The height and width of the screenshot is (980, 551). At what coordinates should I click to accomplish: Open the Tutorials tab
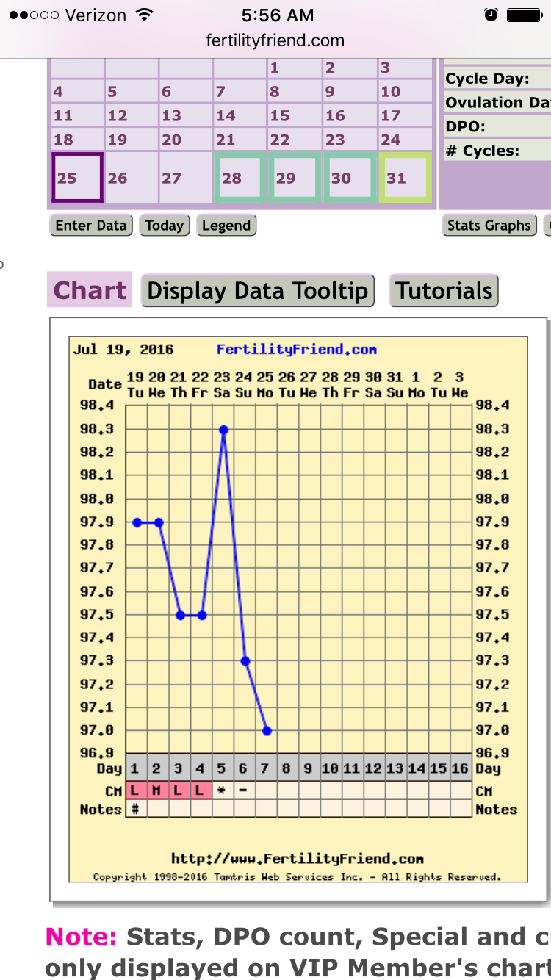(x=444, y=290)
